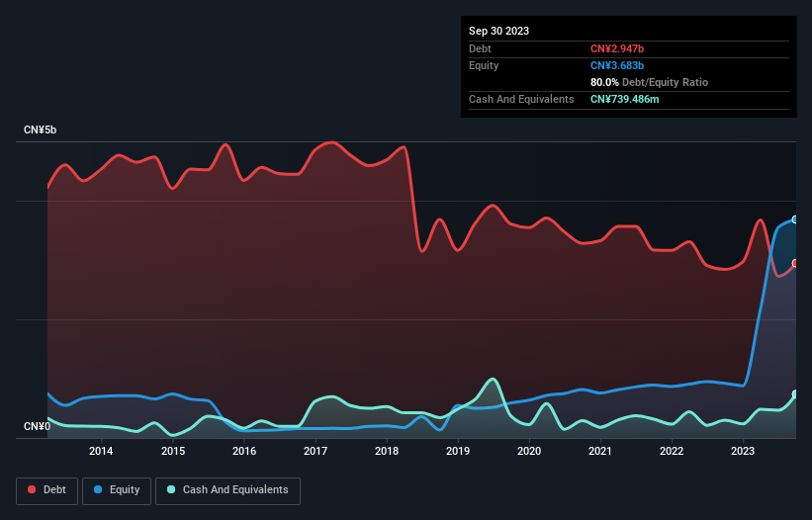This screenshot has height=520, width=812.
Task: Toggle the Equity series legend button
Action: [117, 490]
